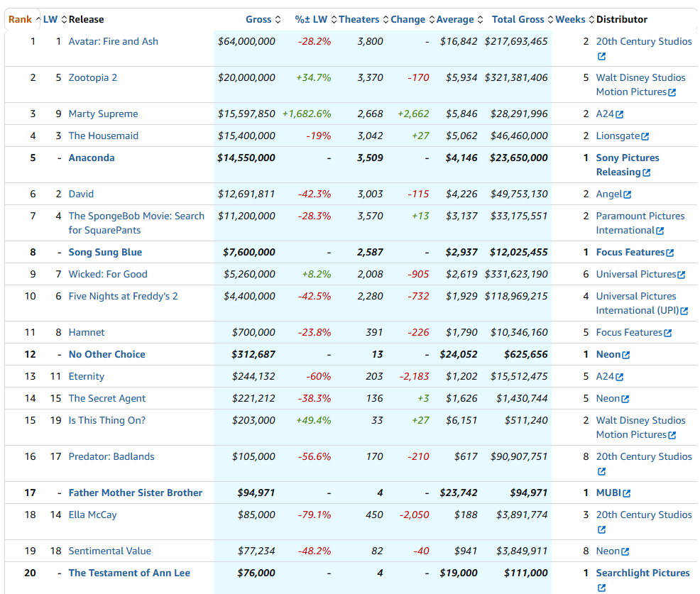This screenshot has height=594, width=700.
Task: Sort by Average column header
Action: click(459, 19)
